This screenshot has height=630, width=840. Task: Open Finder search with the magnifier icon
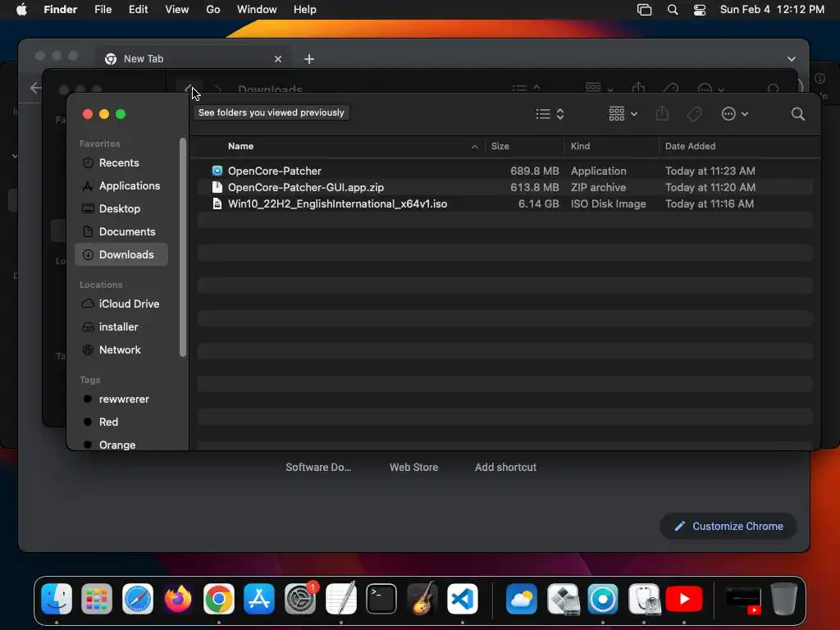(797, 114)
